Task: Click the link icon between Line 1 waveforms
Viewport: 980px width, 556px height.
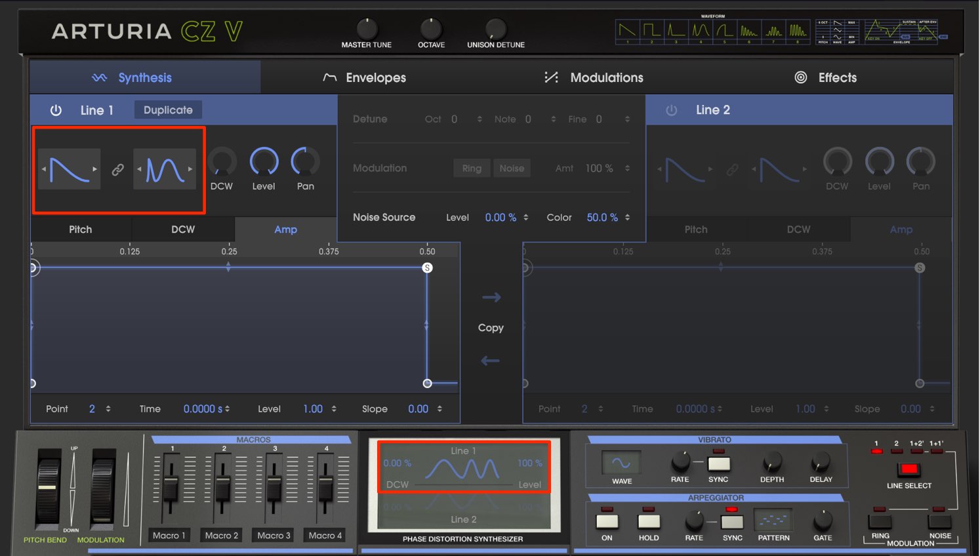Action: (x=117, y=170)
